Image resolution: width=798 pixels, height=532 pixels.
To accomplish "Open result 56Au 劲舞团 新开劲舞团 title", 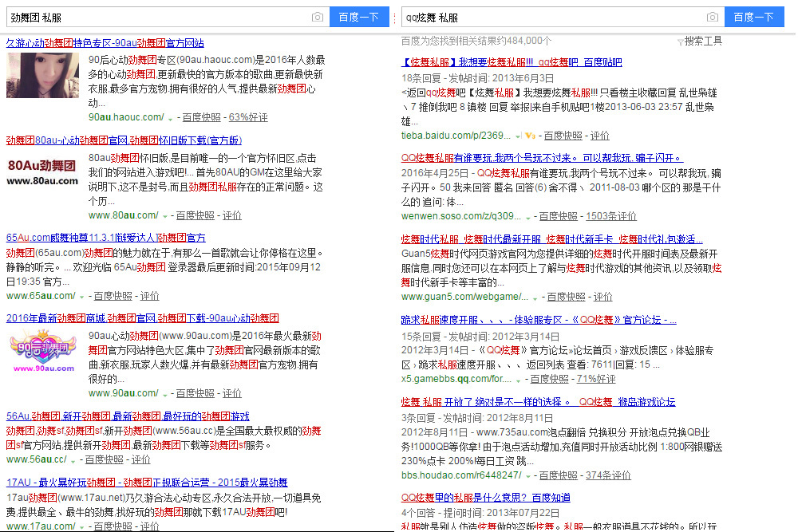I will click(128, 416).
